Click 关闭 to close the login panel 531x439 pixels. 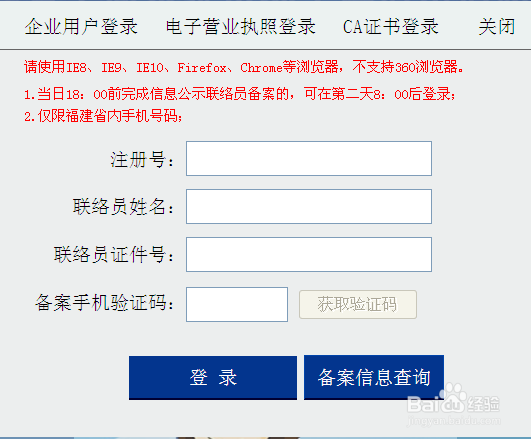(x=497, y=26)
